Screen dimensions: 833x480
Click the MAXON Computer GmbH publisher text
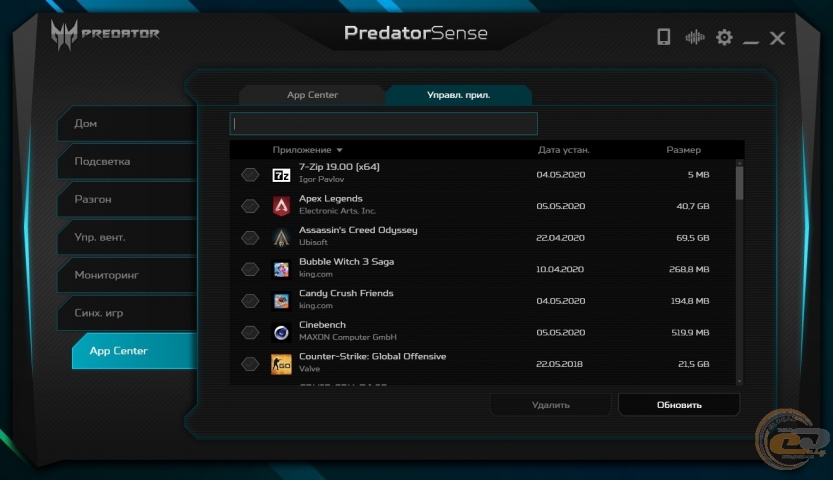[x=347, y=337]
